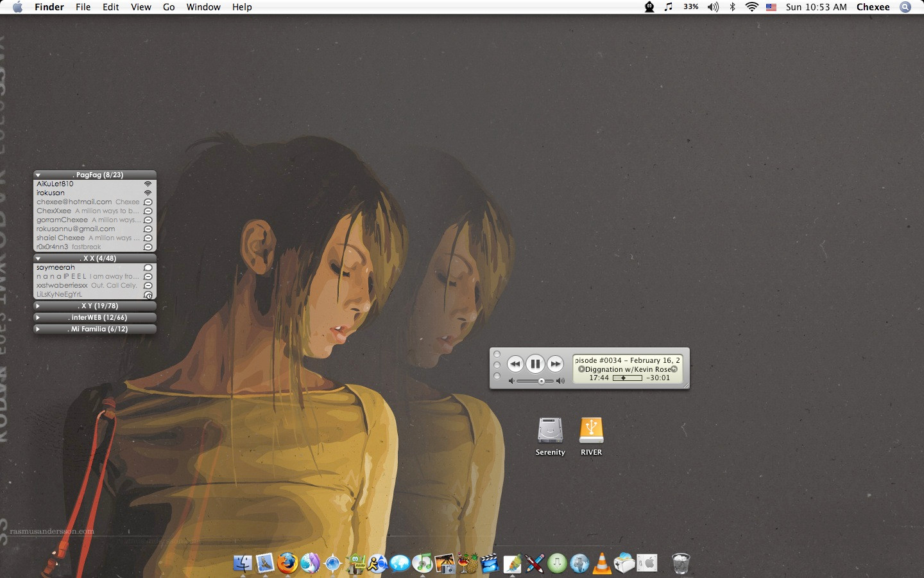Click the Wi-Fi status icon beside AiKuLet810
Screen dimensions: 924x578
pos(148,184)
